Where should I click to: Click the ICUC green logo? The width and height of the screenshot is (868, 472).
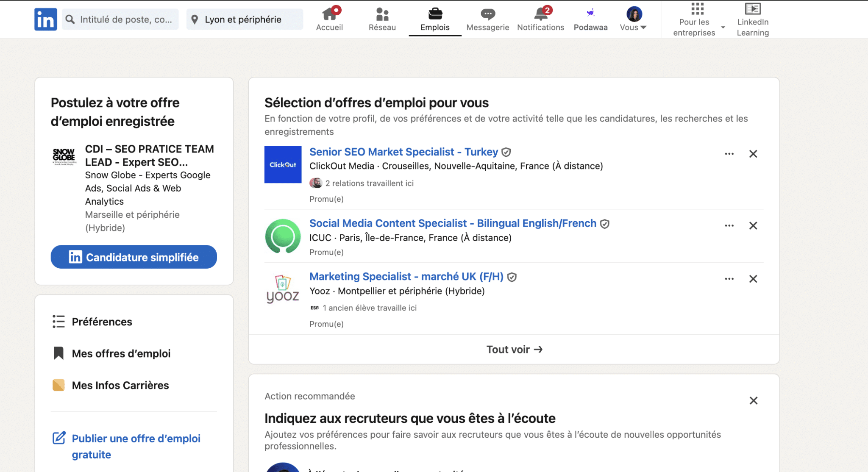click(x=283, y=236)
